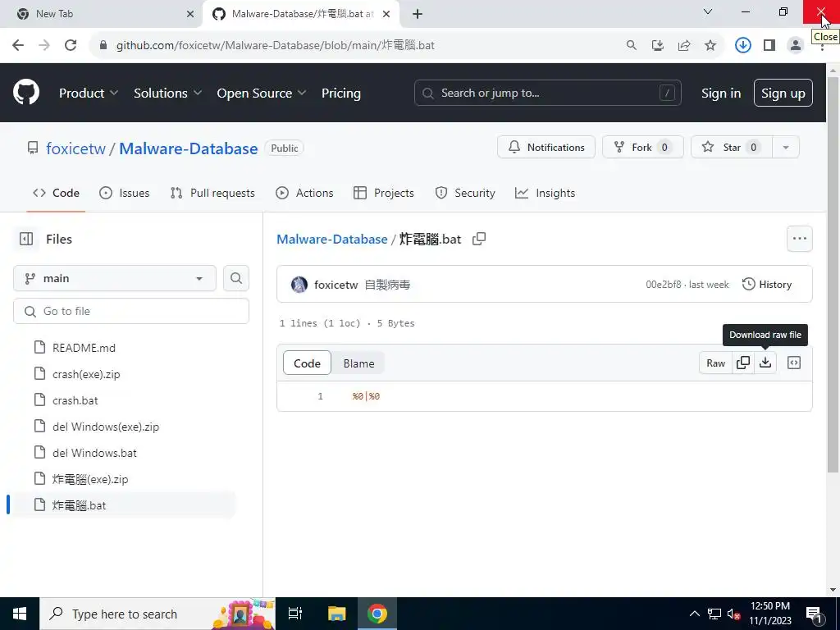Reload the page
Screen dimensions: 840x630
(71, 45)
